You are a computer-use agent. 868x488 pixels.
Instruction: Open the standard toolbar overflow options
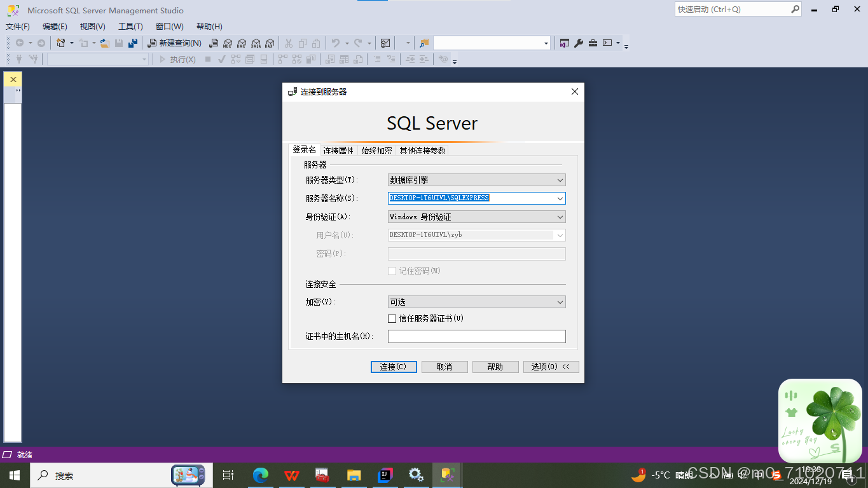click(626, 46)
